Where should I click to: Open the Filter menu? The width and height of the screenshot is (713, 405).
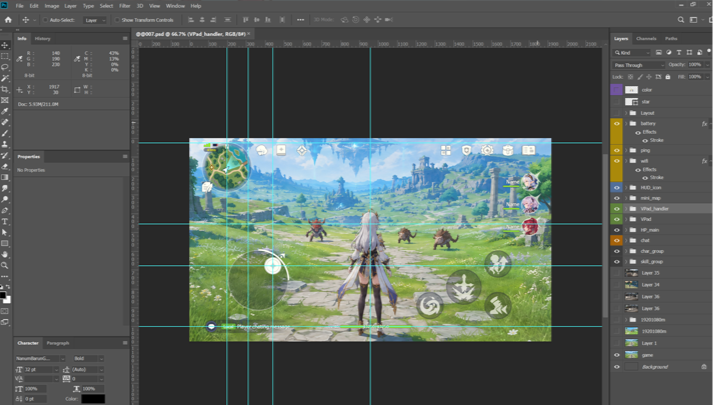(125, 6)
